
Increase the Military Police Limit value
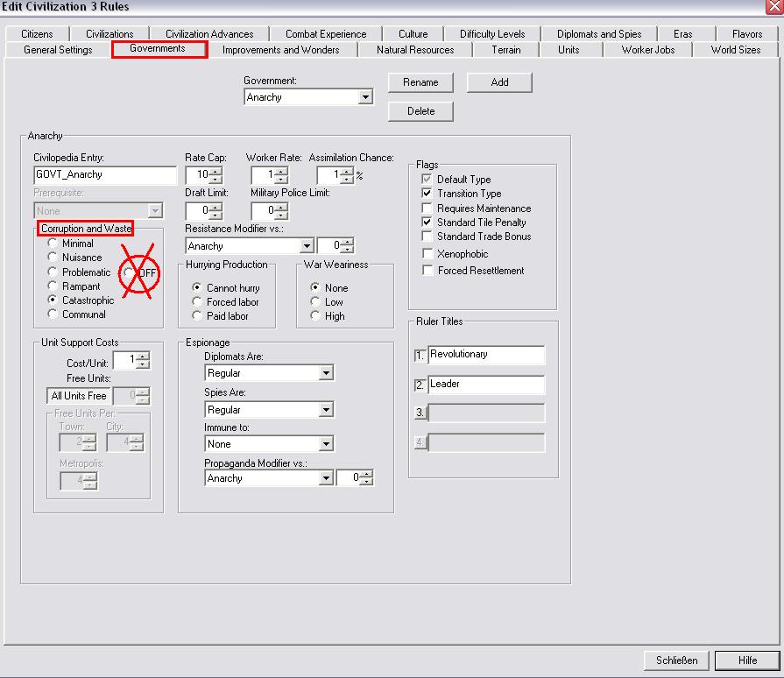(281, 206)
